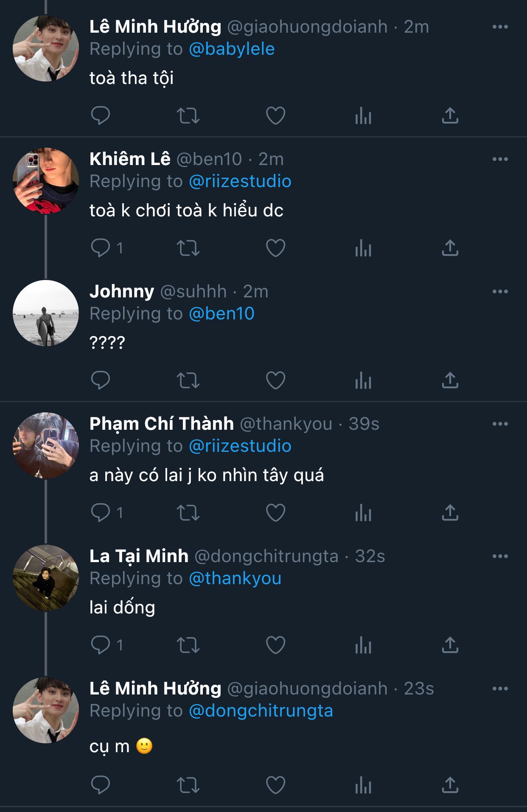
Task: Retweet Khiêm Lê's tweet
Action: coord(188,248)
